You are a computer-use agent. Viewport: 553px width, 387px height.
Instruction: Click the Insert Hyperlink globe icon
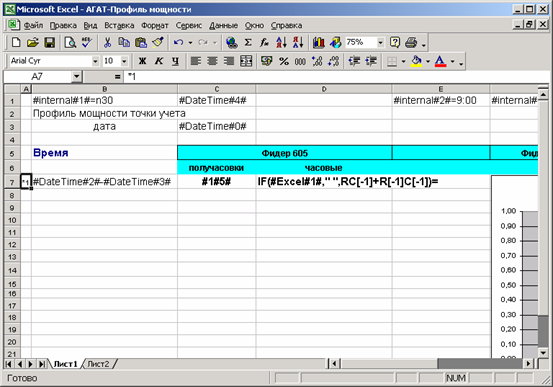231,43
